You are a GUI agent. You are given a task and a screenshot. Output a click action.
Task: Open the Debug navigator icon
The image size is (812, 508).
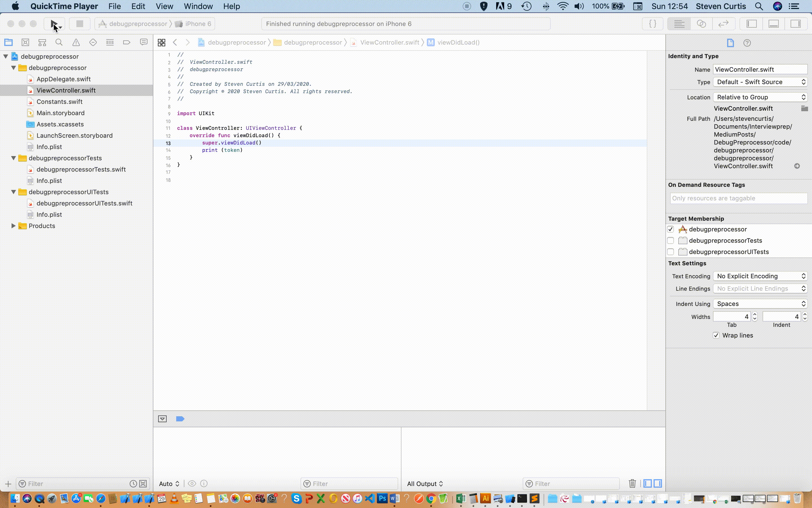point(110,42)
